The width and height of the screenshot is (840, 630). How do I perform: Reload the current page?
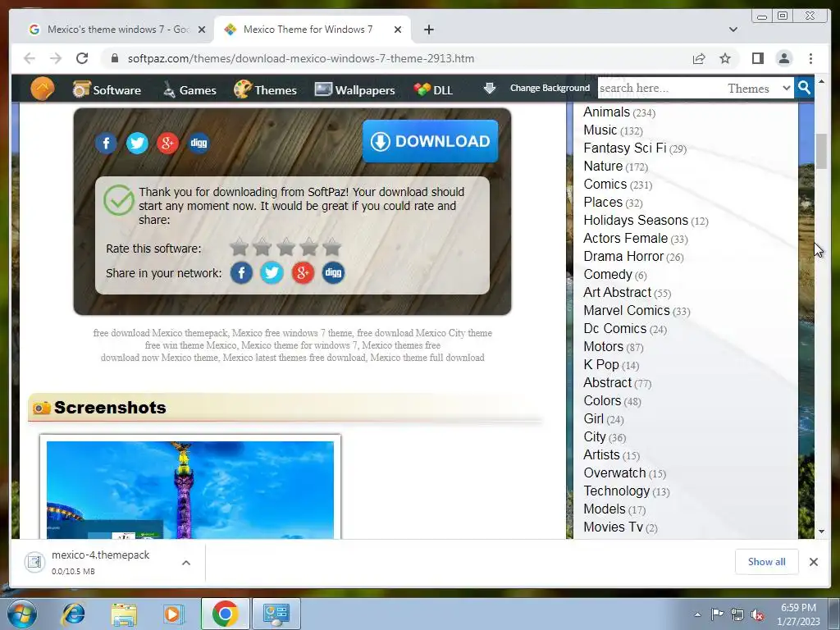(x=82, y=58)
